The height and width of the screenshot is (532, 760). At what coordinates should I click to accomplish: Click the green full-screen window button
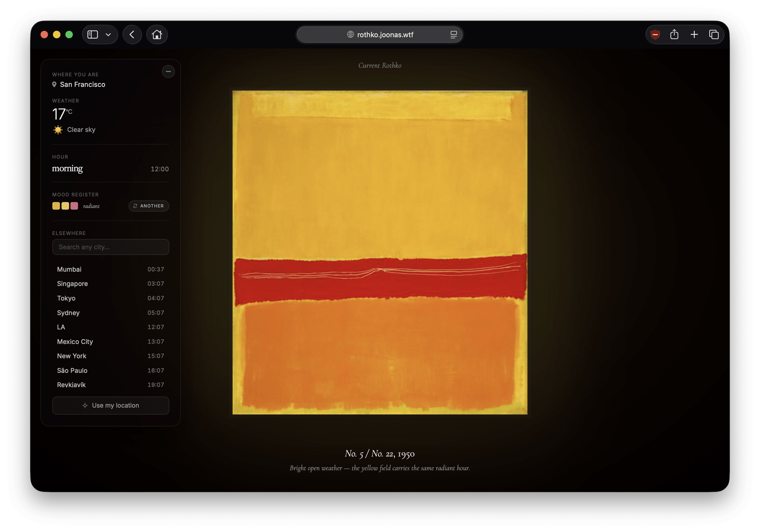pos(69,35)
